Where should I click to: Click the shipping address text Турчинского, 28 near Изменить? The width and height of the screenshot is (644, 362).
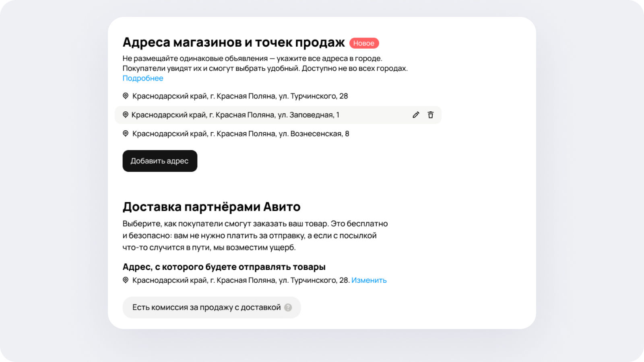[x=241, y=280]
